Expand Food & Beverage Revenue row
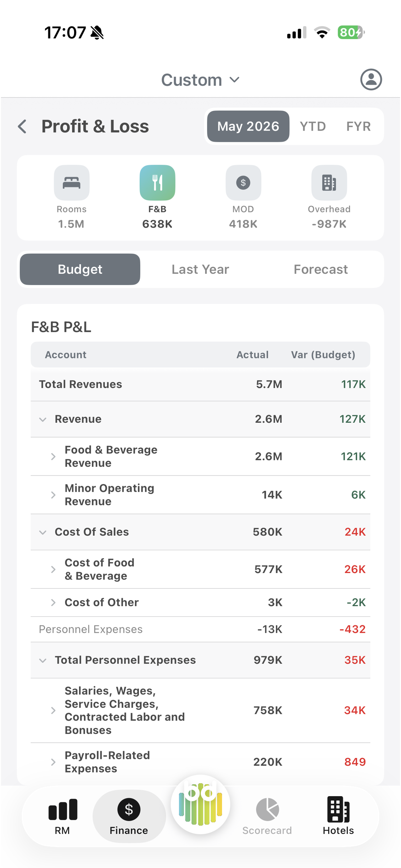Screen dimensions: 401x868 (53, 456)
